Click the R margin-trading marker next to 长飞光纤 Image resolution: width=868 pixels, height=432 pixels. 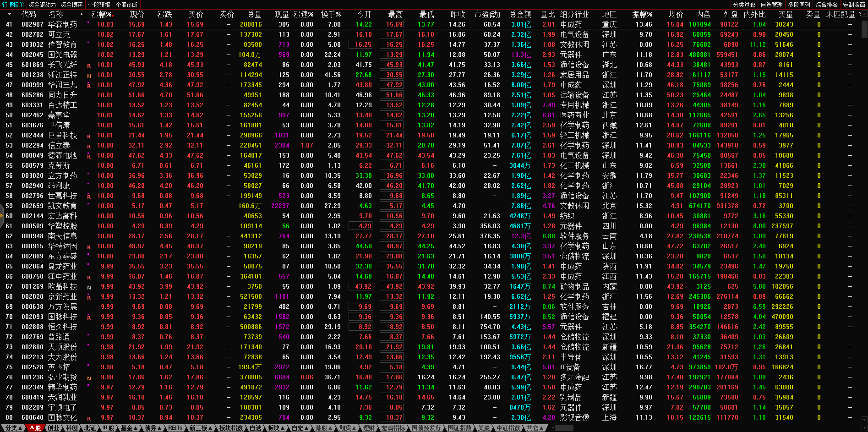tap(89, 66)
